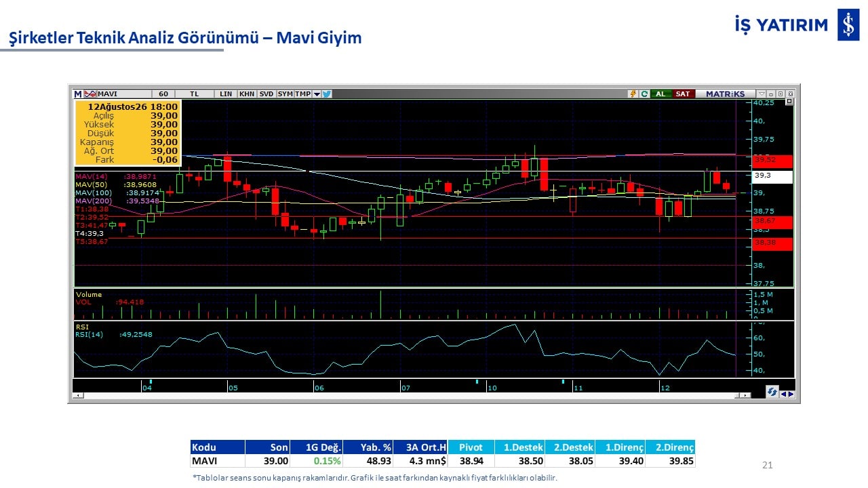Image resolution: width=868 pixels, height=488 pixels.
Task: Click the 10 date marker on timeline
Action: point(492,388)
